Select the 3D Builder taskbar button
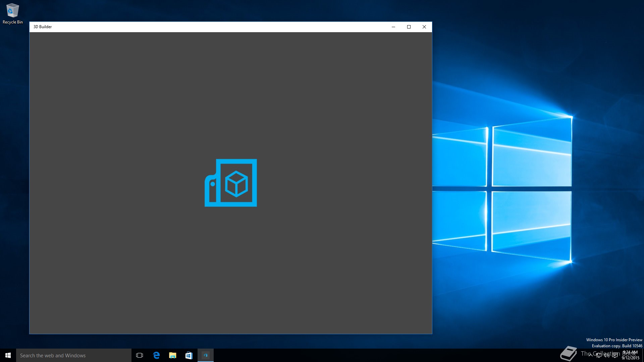The image size is (644, 362). [206, 355]
